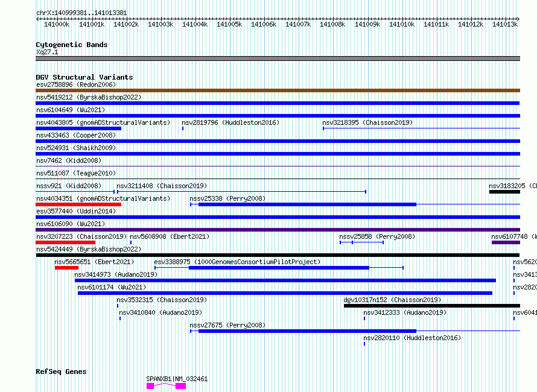Click the chrX:140999381..141013381 region text
This screenshot has width=537, height=392.
81,13
